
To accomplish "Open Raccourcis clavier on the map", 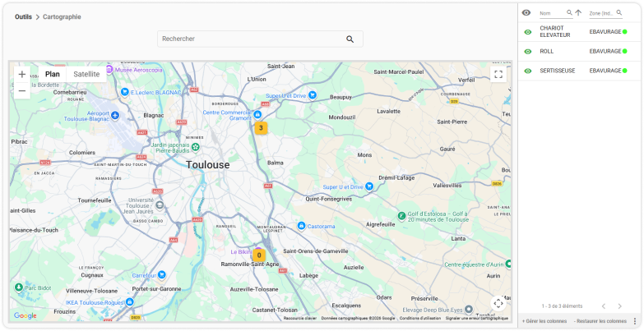I will point(300,319).
